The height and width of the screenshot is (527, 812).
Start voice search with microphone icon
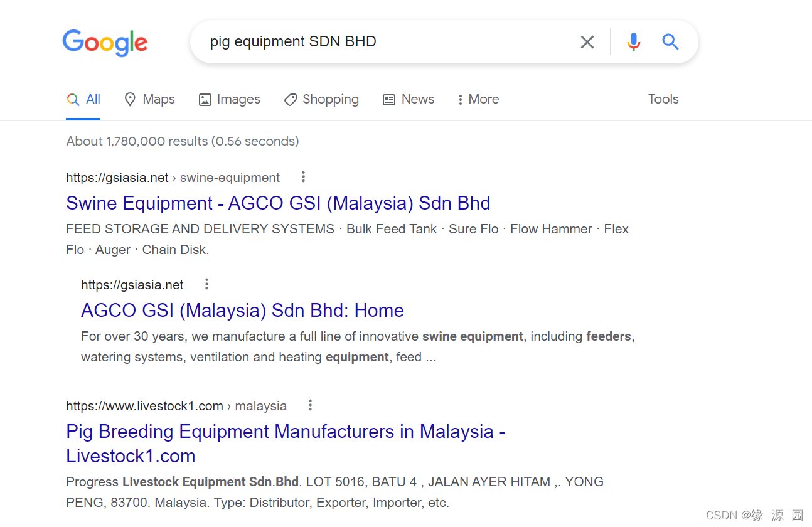click(634, 42)
